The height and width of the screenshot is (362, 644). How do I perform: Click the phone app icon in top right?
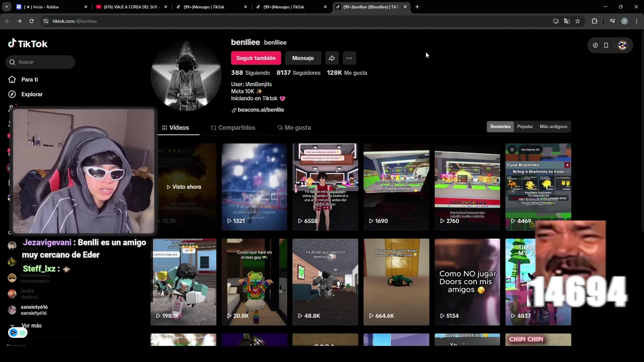pyautogui.click(x=606, y=45)
